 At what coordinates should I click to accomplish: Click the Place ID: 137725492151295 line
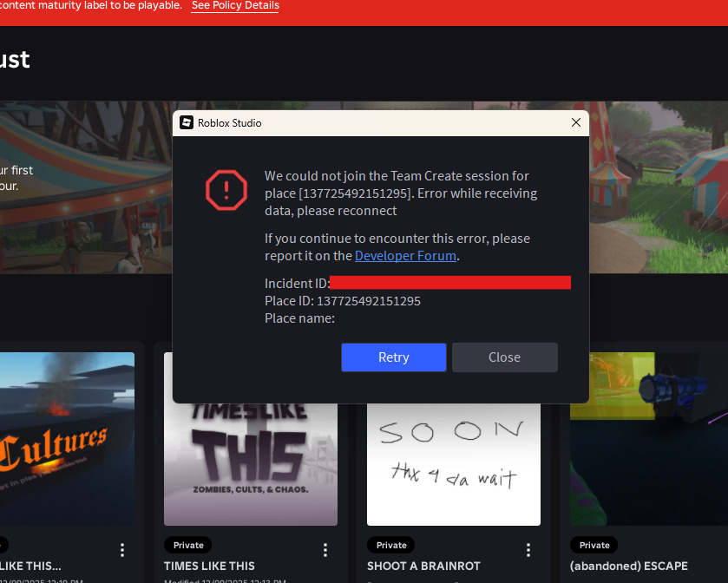(x=343, y=301)
